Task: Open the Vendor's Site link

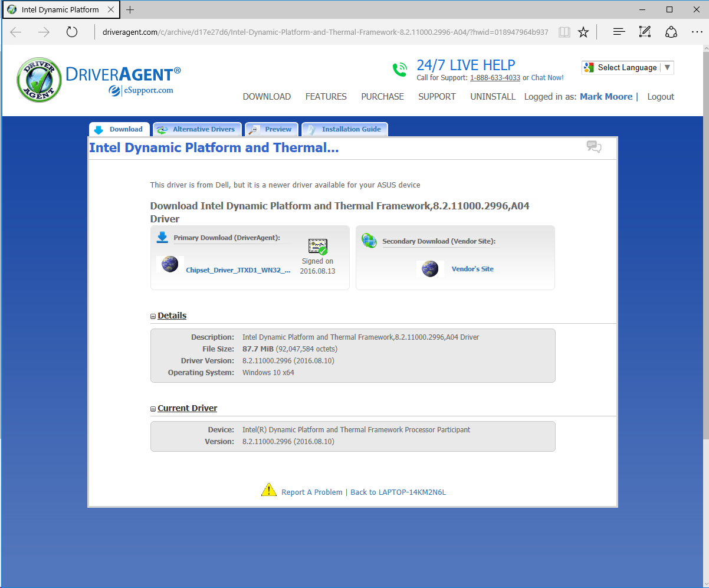Action: pos(472,269)
